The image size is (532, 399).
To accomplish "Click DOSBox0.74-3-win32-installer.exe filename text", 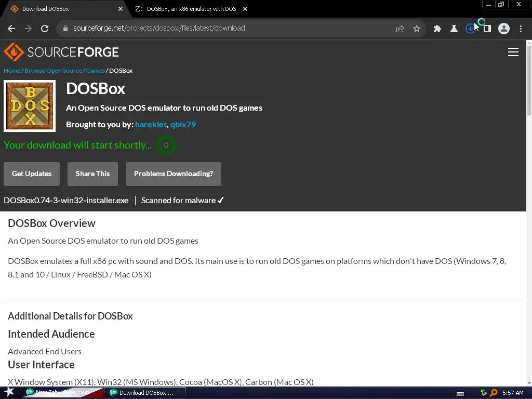I will (66, 201).
